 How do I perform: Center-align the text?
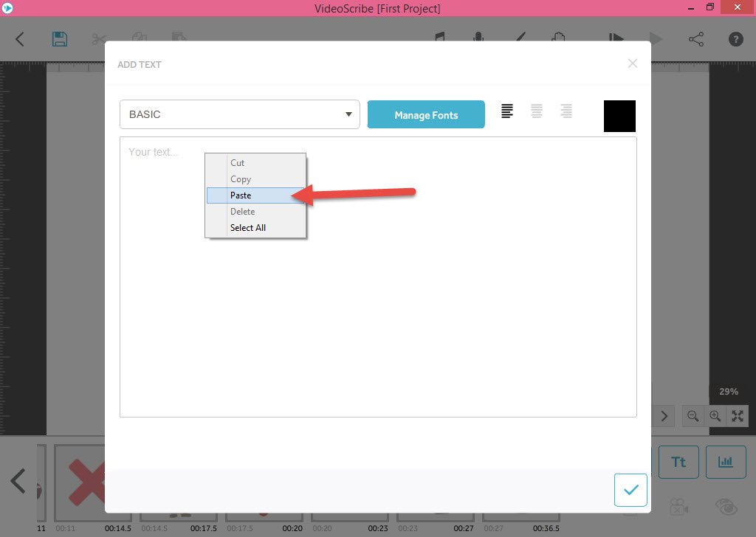(537, 111)
